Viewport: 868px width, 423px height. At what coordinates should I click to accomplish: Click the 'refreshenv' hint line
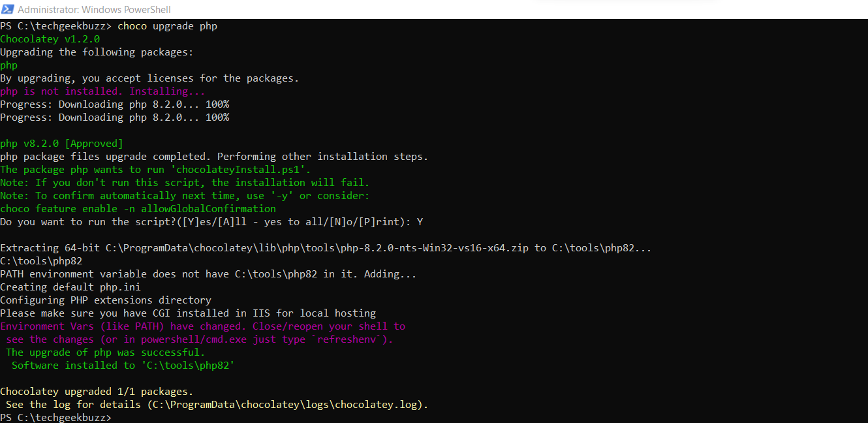200,339
